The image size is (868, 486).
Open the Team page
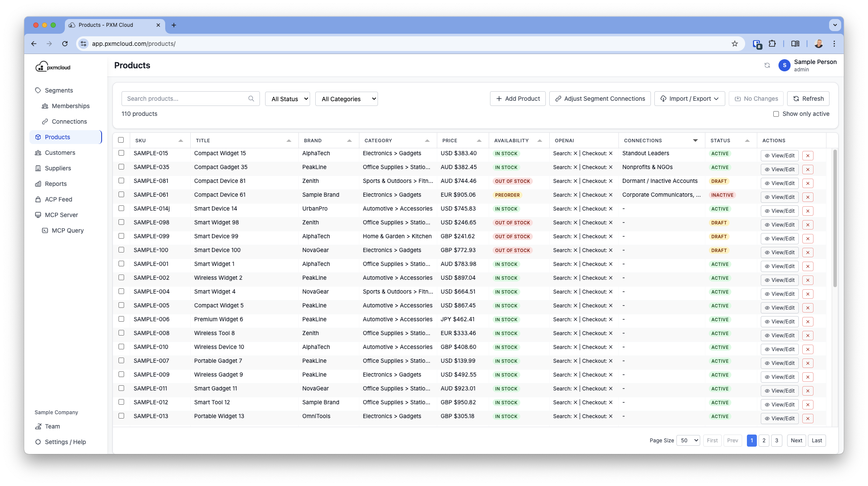click(x=52, y=426)
